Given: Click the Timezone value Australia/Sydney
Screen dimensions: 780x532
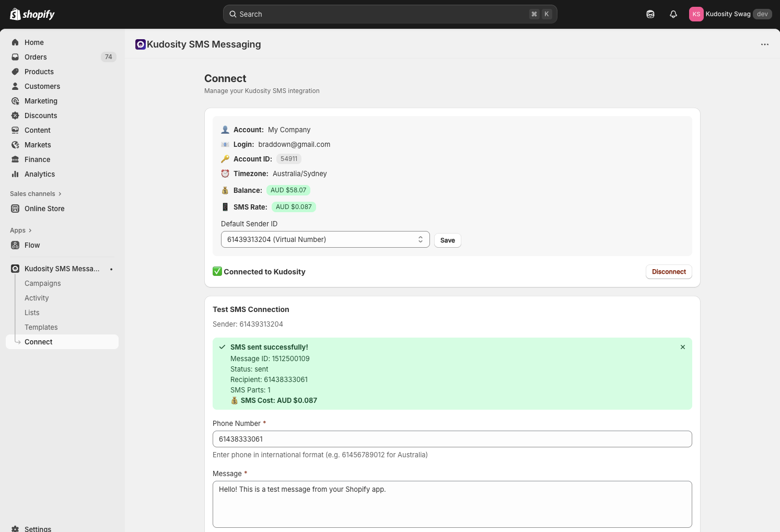Looking at the screenshot, I should click(300, 174).
